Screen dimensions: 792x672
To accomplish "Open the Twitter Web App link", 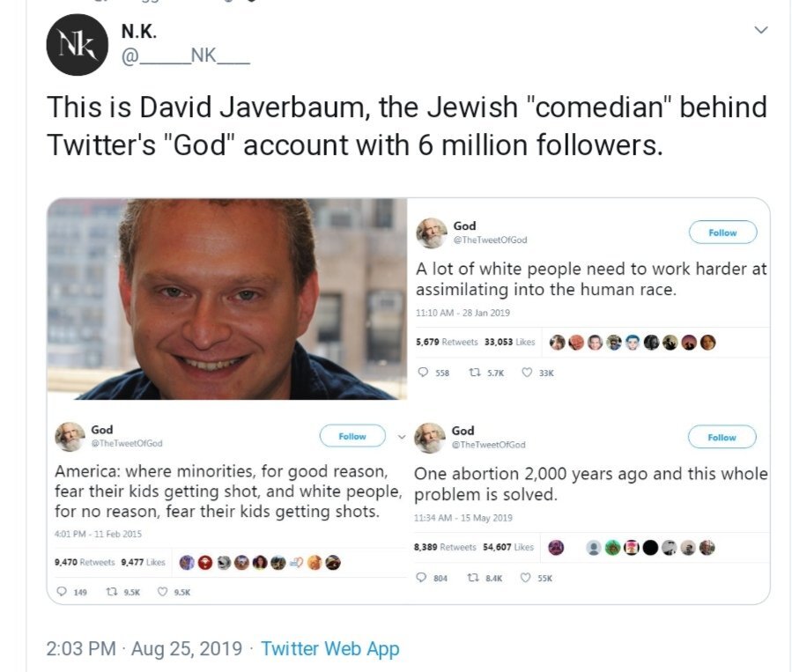I will click(330, 649).
